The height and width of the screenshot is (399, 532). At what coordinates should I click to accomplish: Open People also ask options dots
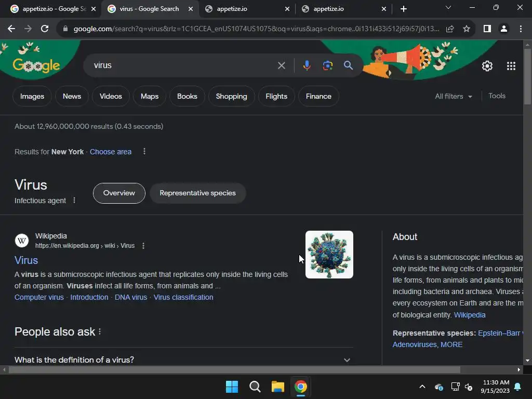click(99, 331)
